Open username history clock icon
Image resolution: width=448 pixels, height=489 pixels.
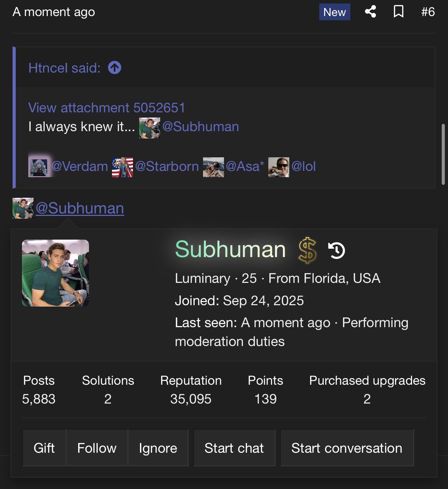(x=337, y=250)
